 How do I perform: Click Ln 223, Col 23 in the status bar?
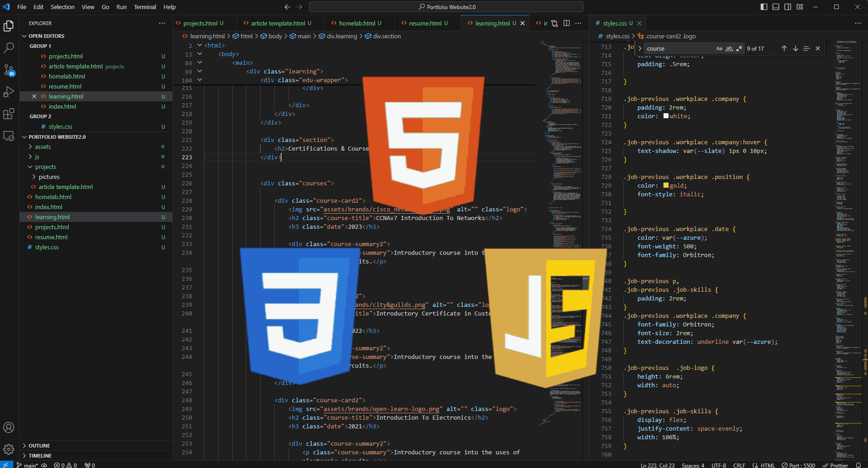(658, 465)
